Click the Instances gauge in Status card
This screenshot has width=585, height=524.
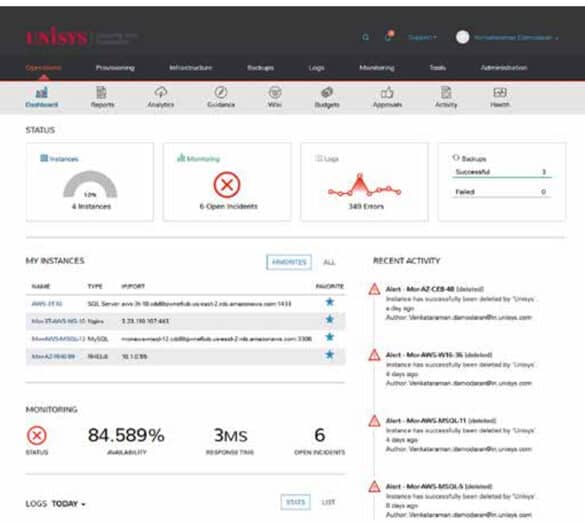[90, 184]
